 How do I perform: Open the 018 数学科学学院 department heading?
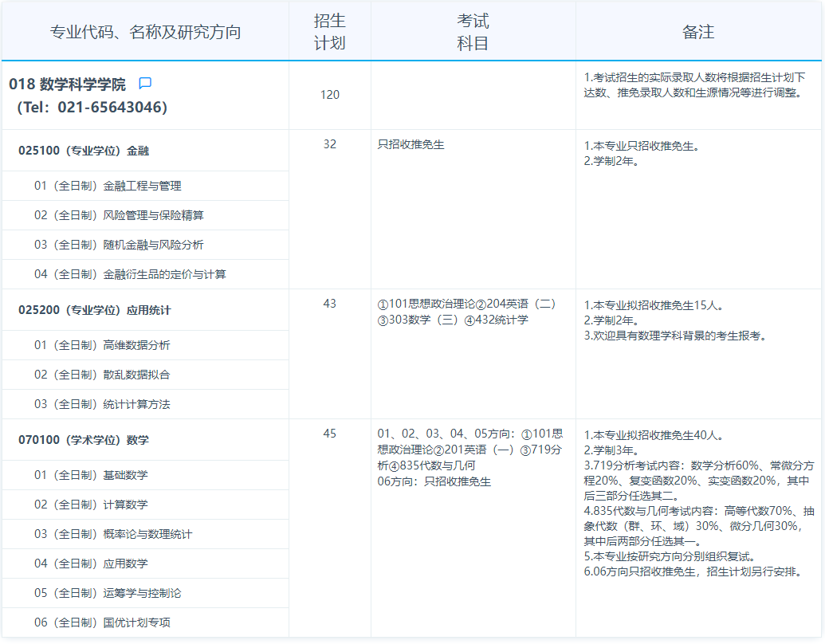[x=68, y=84]
